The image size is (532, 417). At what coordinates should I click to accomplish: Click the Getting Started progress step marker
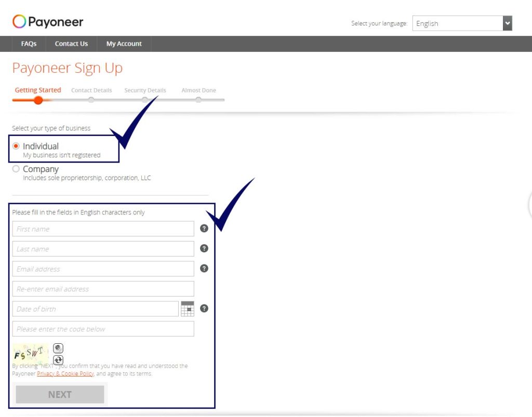click(38, 100)
